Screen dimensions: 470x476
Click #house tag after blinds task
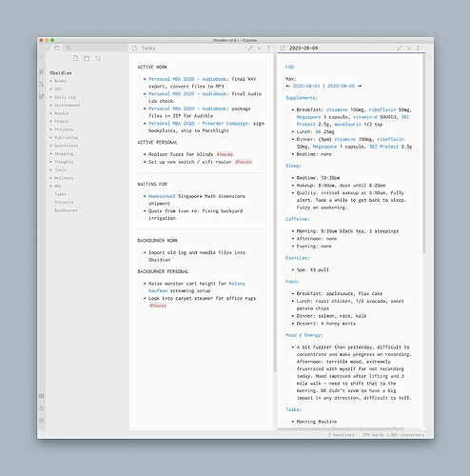tap(225, 154)
